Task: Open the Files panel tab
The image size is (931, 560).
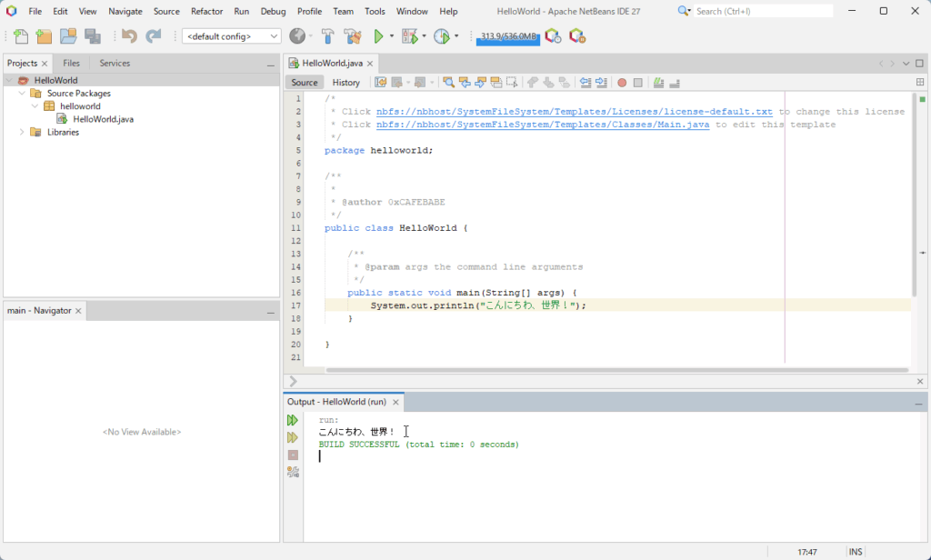Action: (x=70, y=63)
